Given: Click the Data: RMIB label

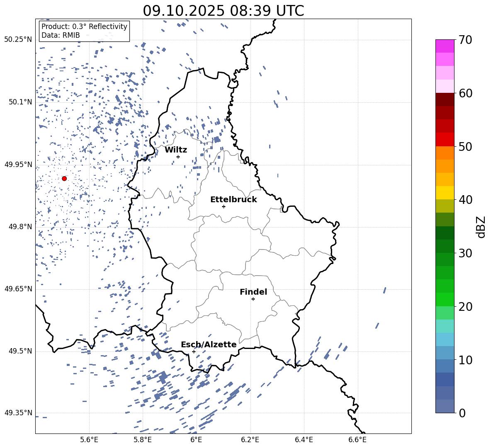Looking at the screenshot, I should tap(61, 35).
